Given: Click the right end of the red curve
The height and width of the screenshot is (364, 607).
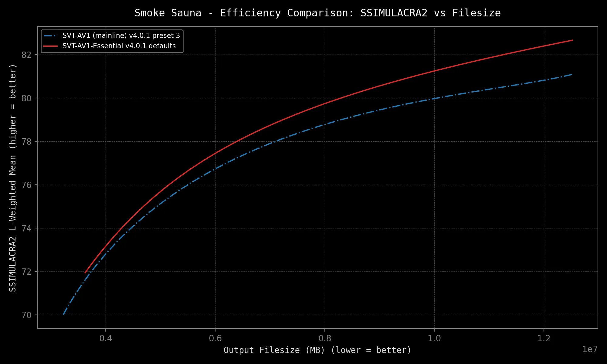Looking at the screenshot, I should (572, 40).
